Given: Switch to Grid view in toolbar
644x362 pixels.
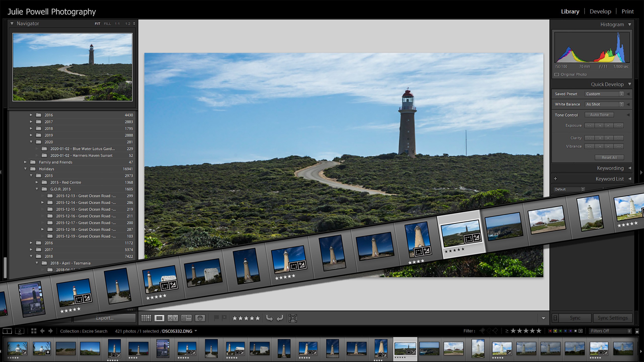Looking at the screenshot, I should coord(146,318).
